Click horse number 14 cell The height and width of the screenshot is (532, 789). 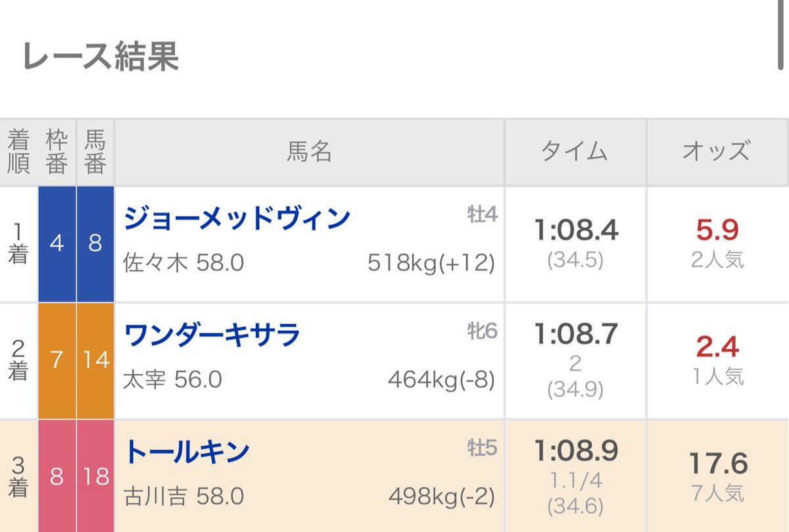[x=95, y=361]
